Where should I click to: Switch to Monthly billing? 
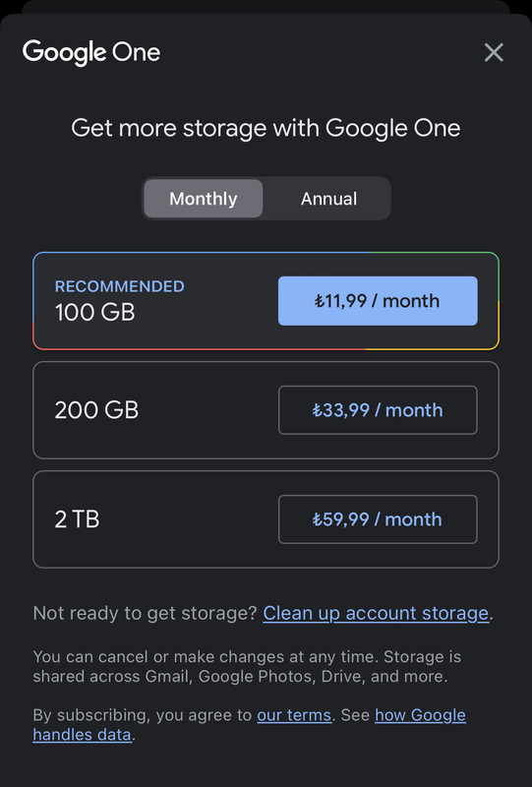tap(204, 199)
